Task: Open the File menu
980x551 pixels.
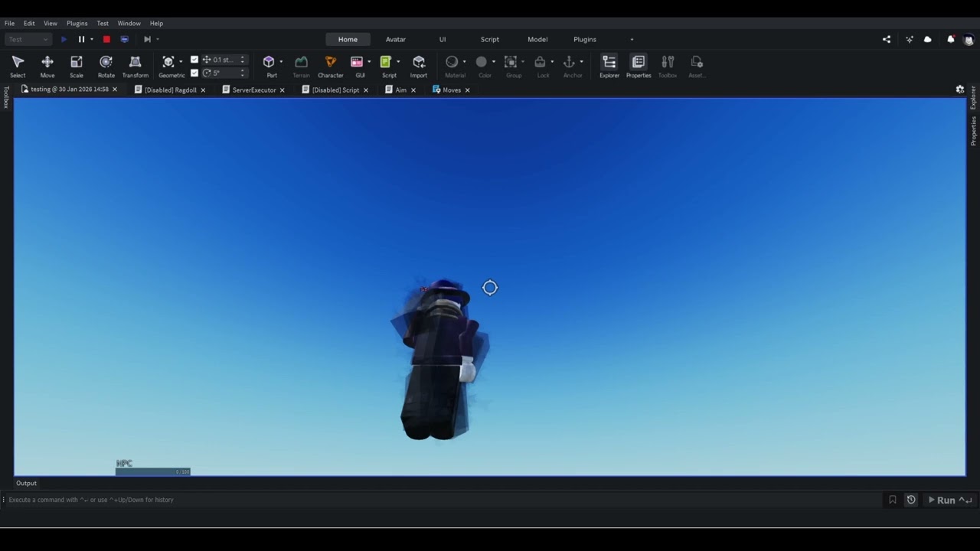Action: pyautogui.click(x=9, y=23)
